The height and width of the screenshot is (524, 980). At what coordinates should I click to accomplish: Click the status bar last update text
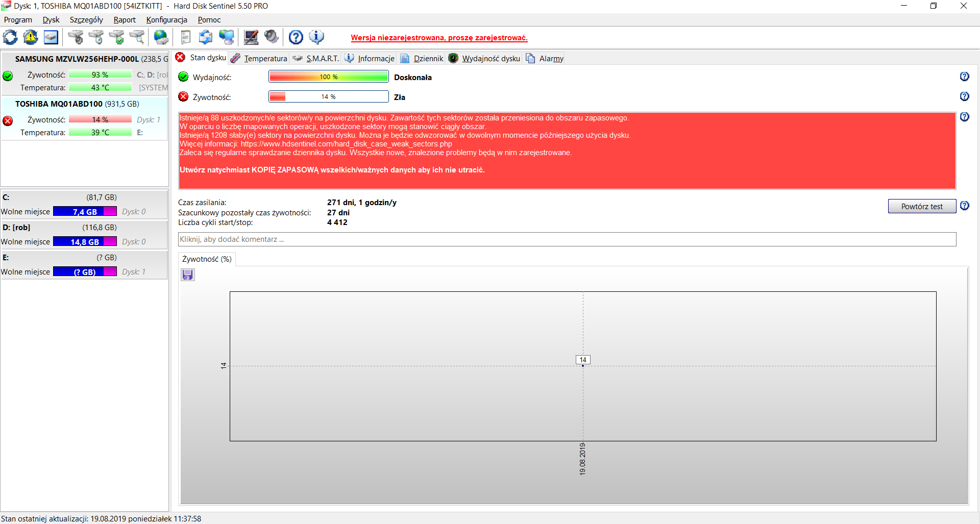click(x=101, y=518)
